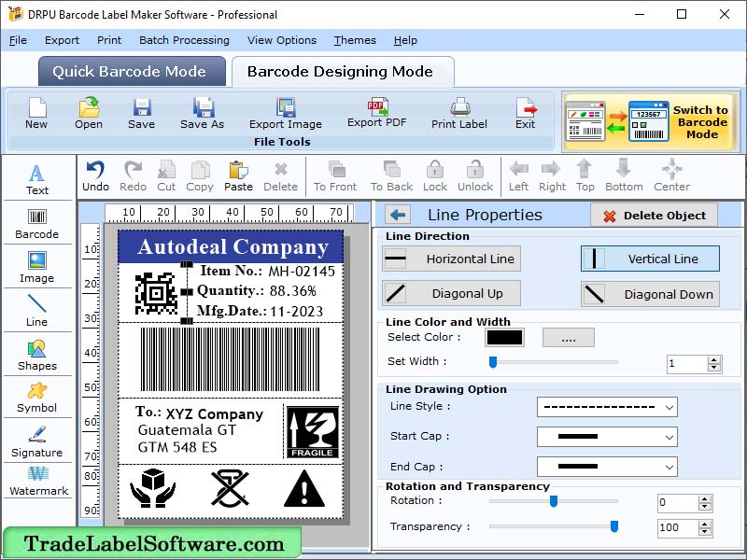Switch to the Quick Barcode Mode tab
The height and width of the screenshot is (560, 747).
[131, 71]
